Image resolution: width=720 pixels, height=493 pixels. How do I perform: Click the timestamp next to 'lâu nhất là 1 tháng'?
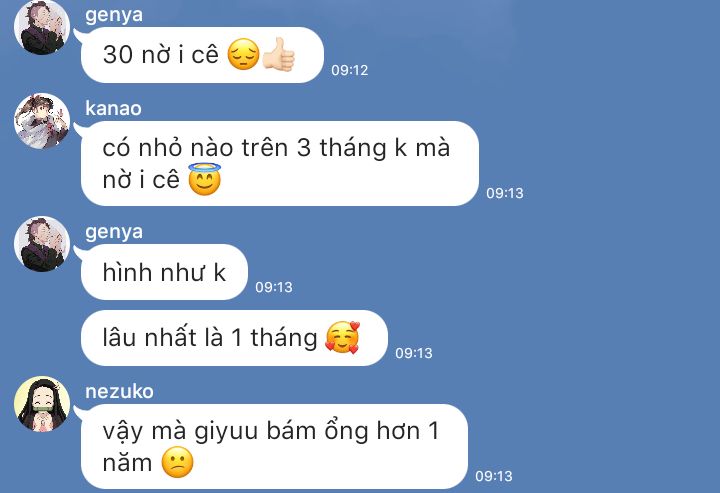click(414, 353)
